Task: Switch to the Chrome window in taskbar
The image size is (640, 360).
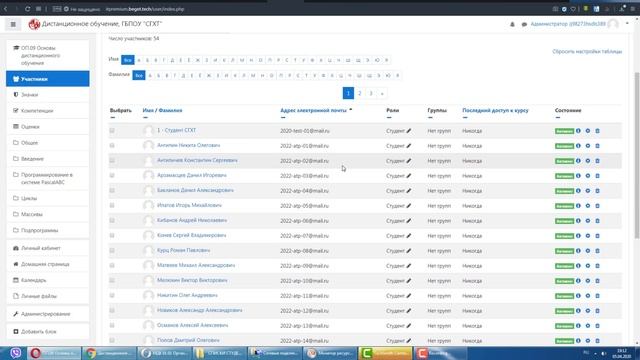Action: coord(109,353)
